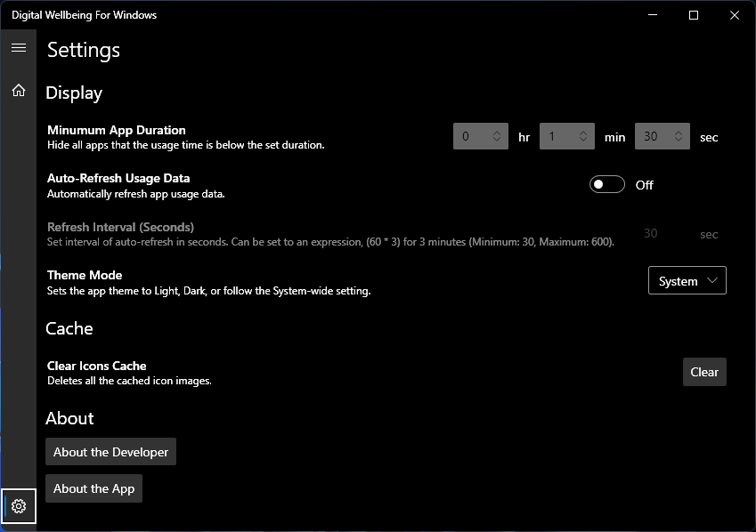The width and height of the screenshot is (756, 532).
Task: Open About the Developer
Action: point(110,452)
